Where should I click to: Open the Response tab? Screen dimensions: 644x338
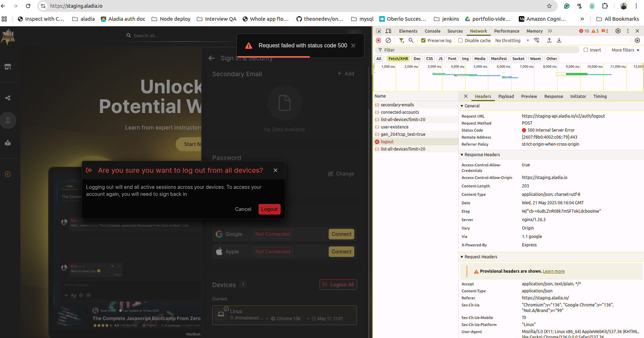(554, 96)
